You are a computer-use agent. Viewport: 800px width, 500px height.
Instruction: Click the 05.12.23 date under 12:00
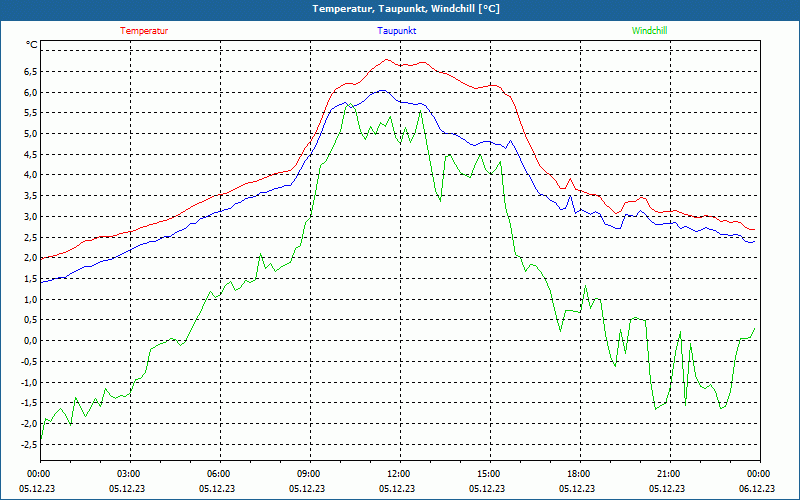click(x=397, y=488)
